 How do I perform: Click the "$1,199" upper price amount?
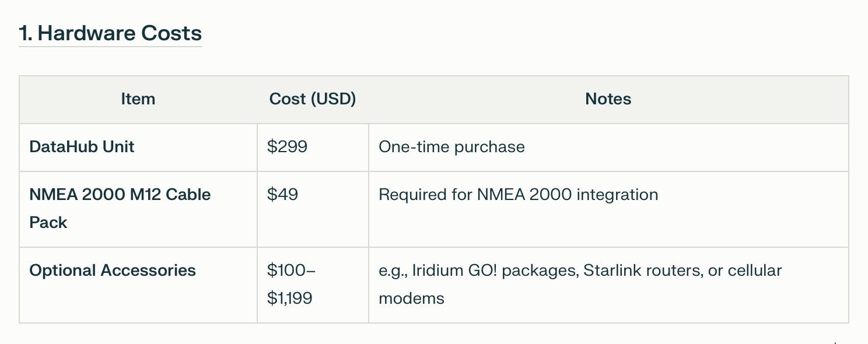point(289,299)
